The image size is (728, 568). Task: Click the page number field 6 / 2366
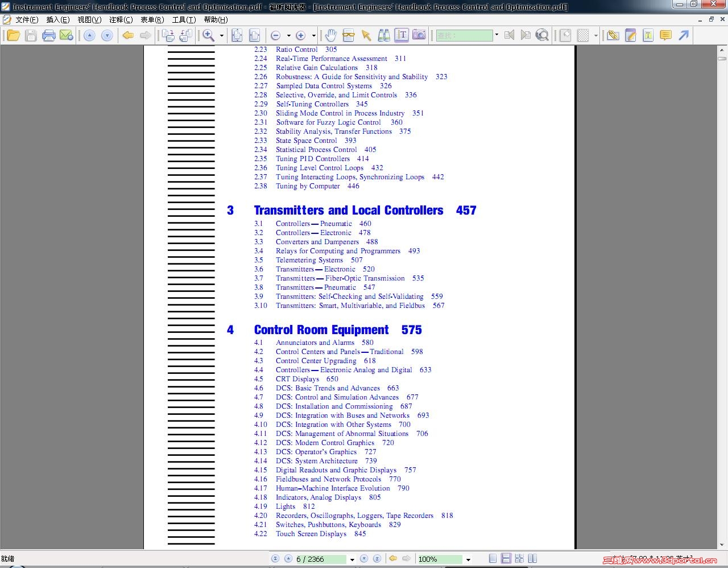pos(320,559)
